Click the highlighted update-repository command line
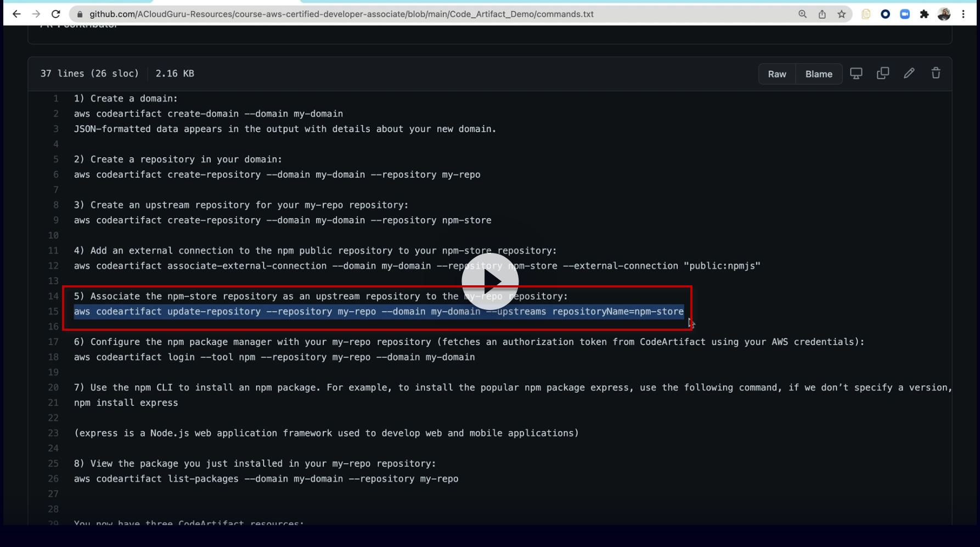This screenshot has width=980, height=547. click(379, 312)
